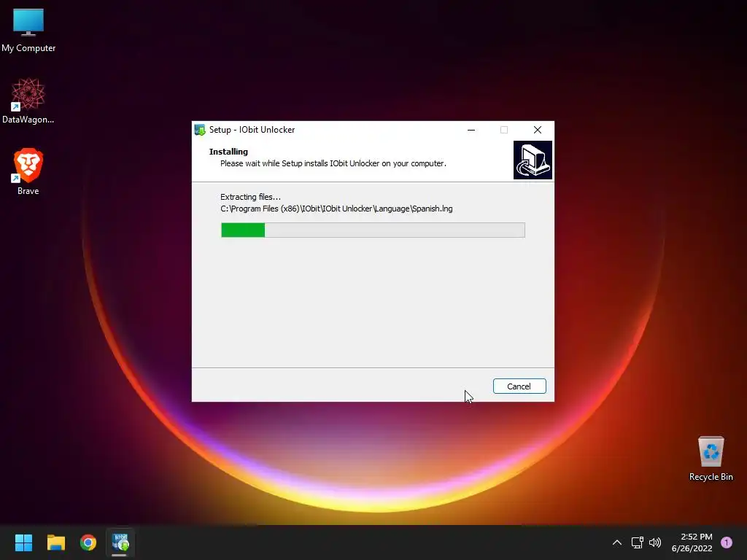This screenshot has height=560, width=747.
Task: Open the volume control tray icon
Action: 656,542
